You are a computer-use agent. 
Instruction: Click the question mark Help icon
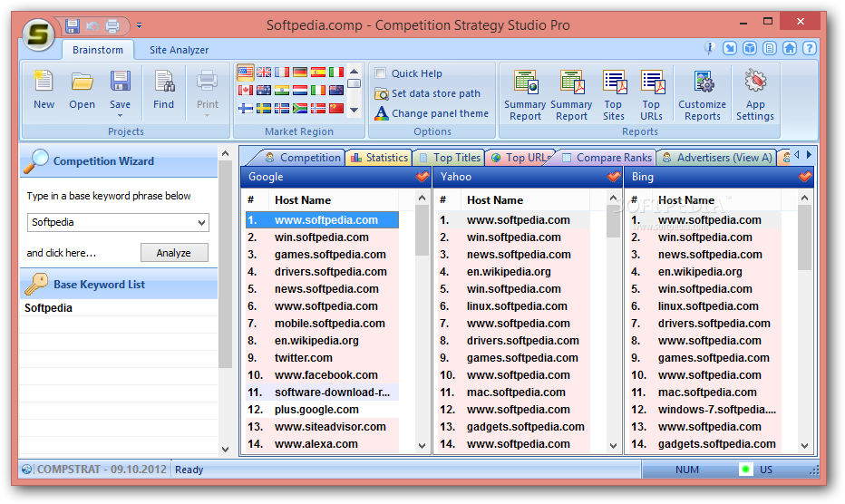point(809,49)
